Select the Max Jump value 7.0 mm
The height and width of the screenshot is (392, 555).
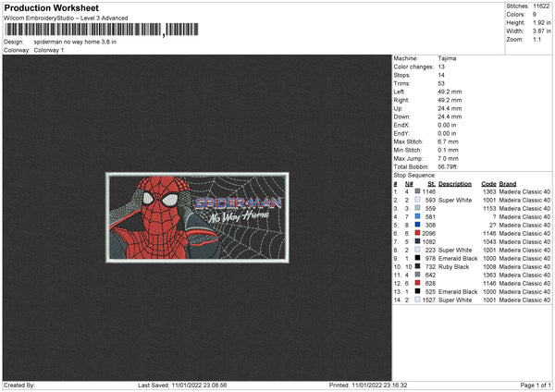(x=448, y=158)
